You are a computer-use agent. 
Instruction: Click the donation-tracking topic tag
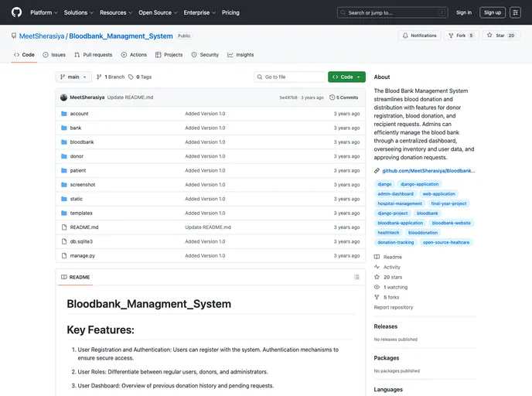[x=396, y=242]
